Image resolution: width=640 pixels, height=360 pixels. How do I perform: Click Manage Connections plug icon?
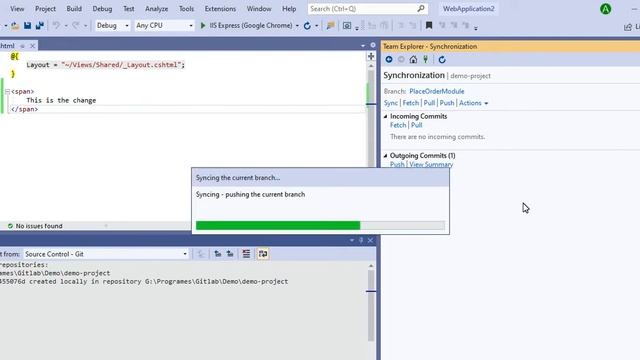point(425,60)
